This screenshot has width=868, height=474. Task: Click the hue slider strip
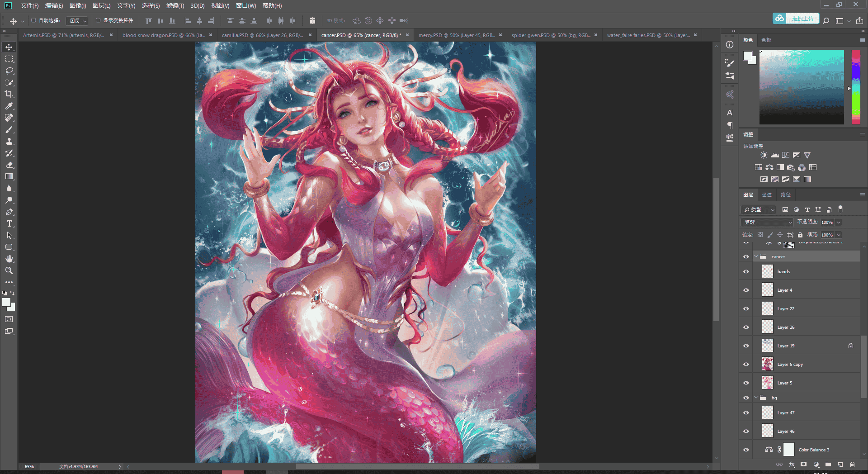pyautogui.click(x=856, y=87)
